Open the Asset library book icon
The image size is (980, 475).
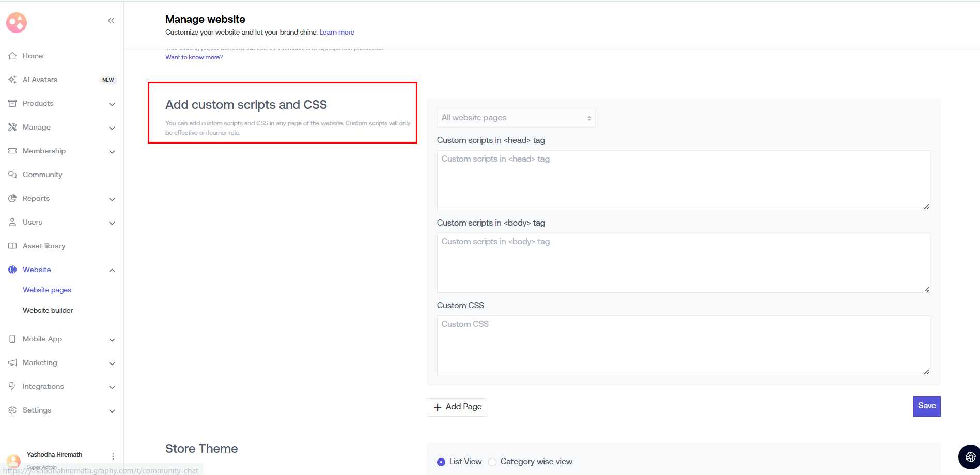12,246
